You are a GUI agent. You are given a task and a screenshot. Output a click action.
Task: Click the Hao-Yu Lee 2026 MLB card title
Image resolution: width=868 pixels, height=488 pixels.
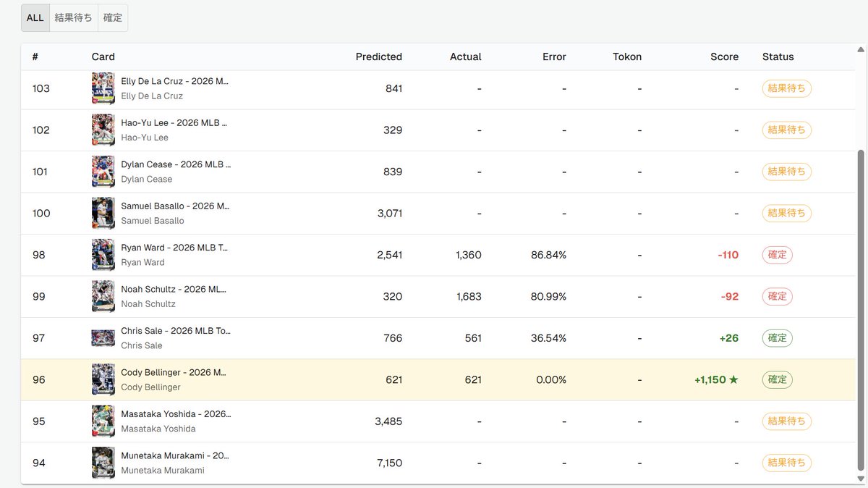click(x=175, y=122)
